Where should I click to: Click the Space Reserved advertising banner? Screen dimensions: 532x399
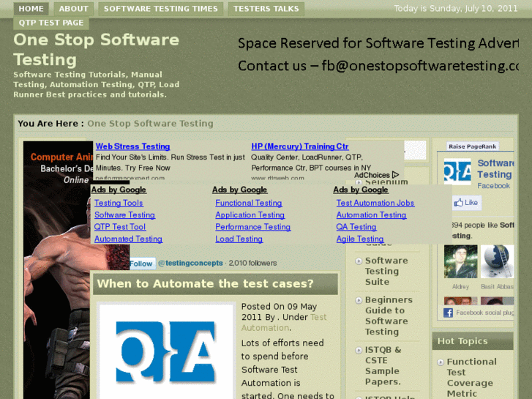[x=378, y=54]
